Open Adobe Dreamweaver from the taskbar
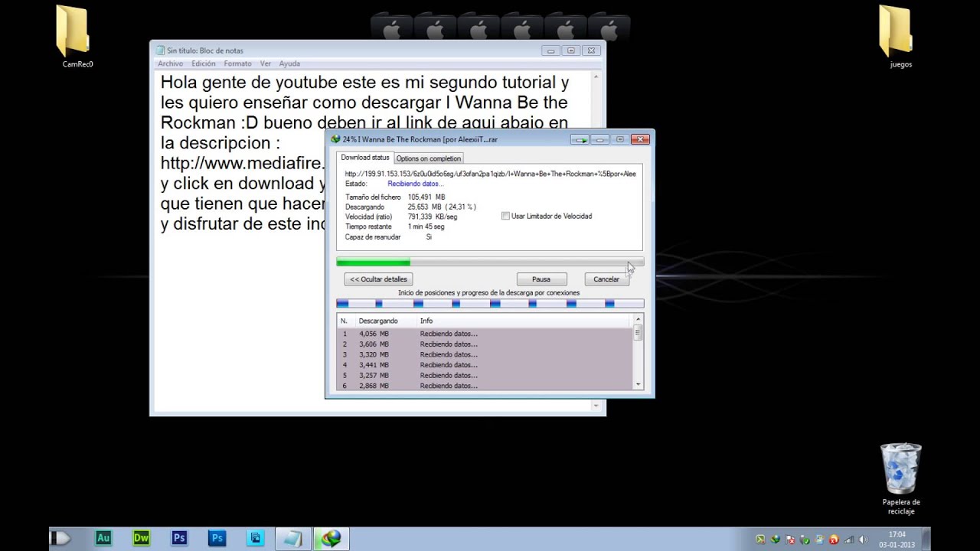Screen dimensions: 980x551 click(142, 538)
